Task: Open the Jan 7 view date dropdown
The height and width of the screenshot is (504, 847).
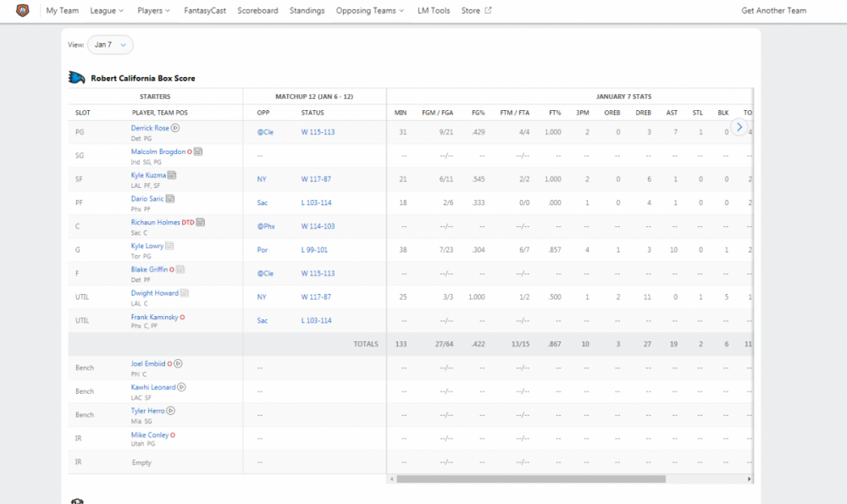Action: (110, 45)
